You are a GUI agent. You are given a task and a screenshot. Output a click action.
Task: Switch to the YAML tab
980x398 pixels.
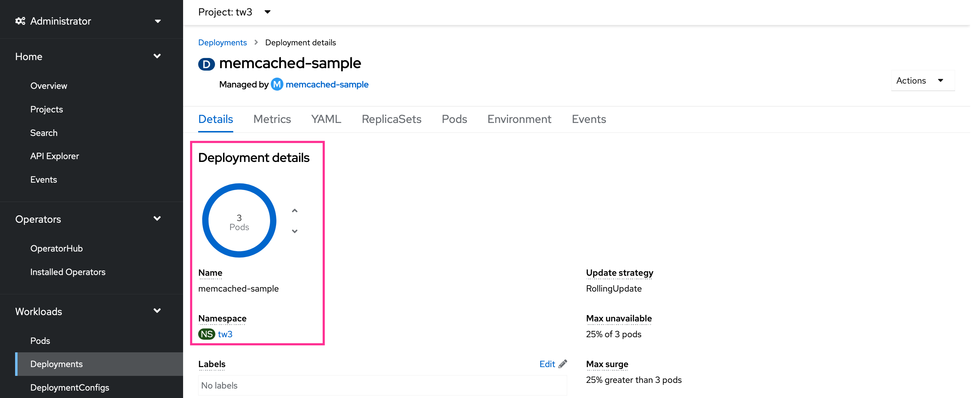(x=326, y=119)
